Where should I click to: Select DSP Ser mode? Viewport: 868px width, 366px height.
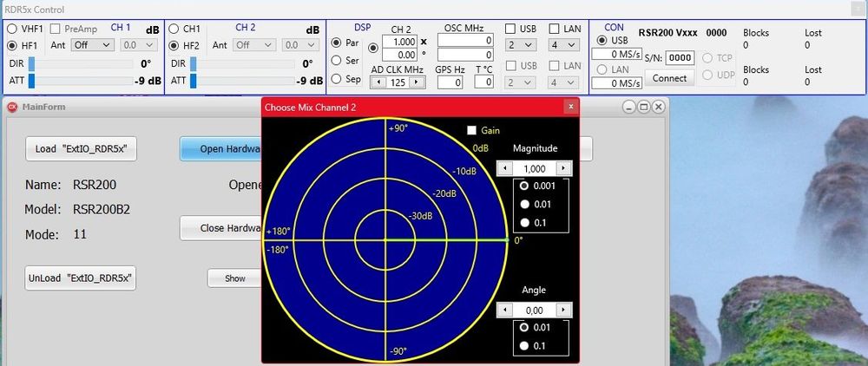(336, 60)
